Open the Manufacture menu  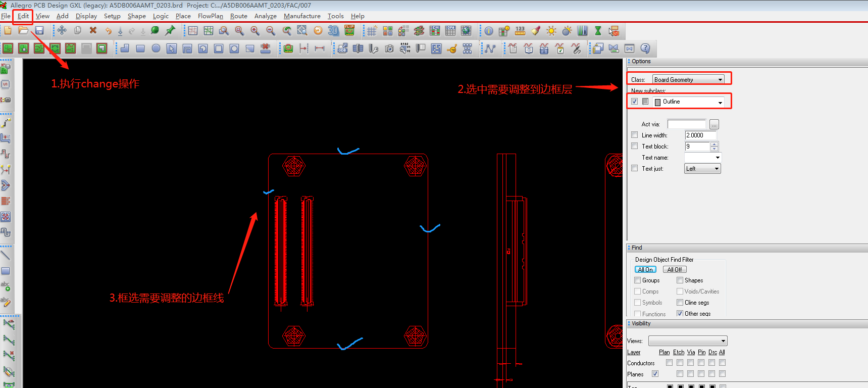302,16
